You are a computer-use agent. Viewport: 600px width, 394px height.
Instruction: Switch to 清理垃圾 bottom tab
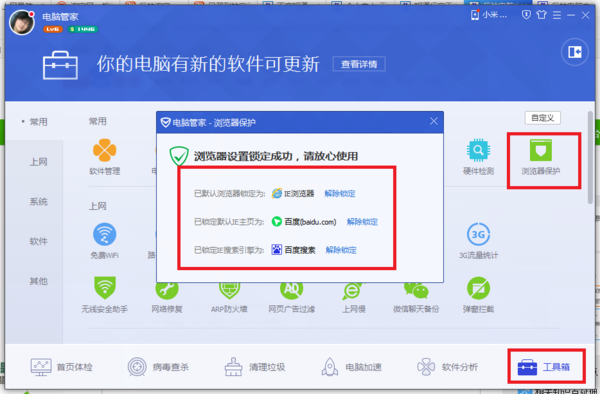(254, 367)
